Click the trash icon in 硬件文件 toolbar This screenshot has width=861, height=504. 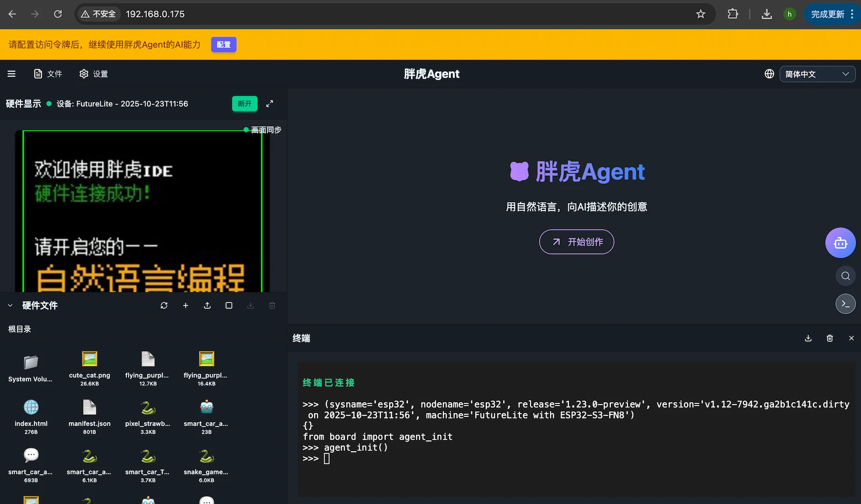[x=272, y=305]
